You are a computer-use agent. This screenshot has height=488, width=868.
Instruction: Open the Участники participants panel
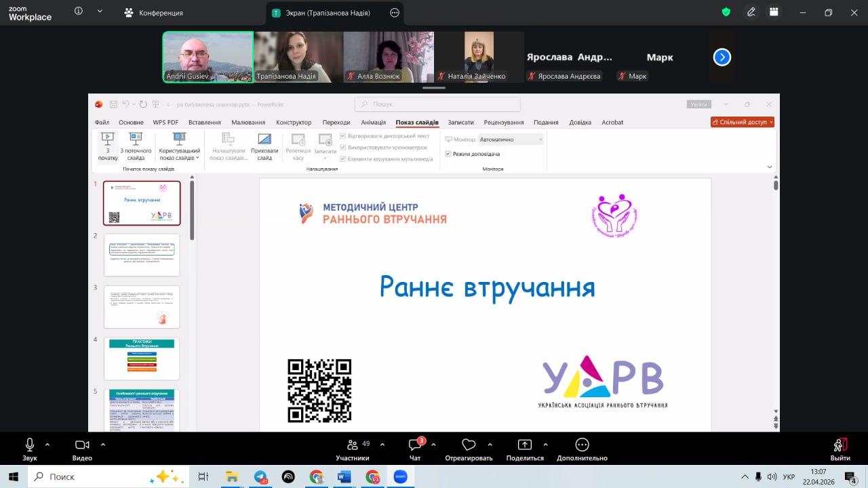(353, 445)
